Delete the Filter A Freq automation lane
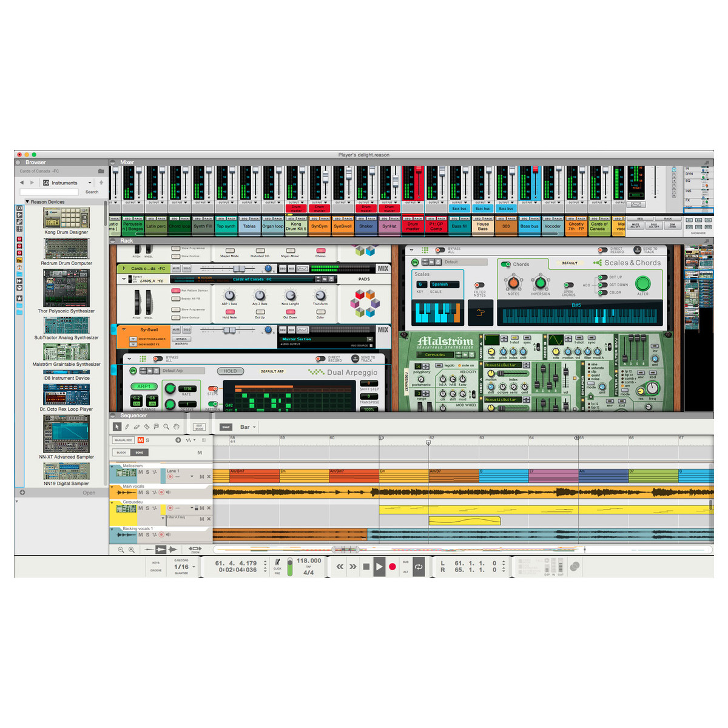The width and height of the screenshot is (728, 728). pos(209,519)
